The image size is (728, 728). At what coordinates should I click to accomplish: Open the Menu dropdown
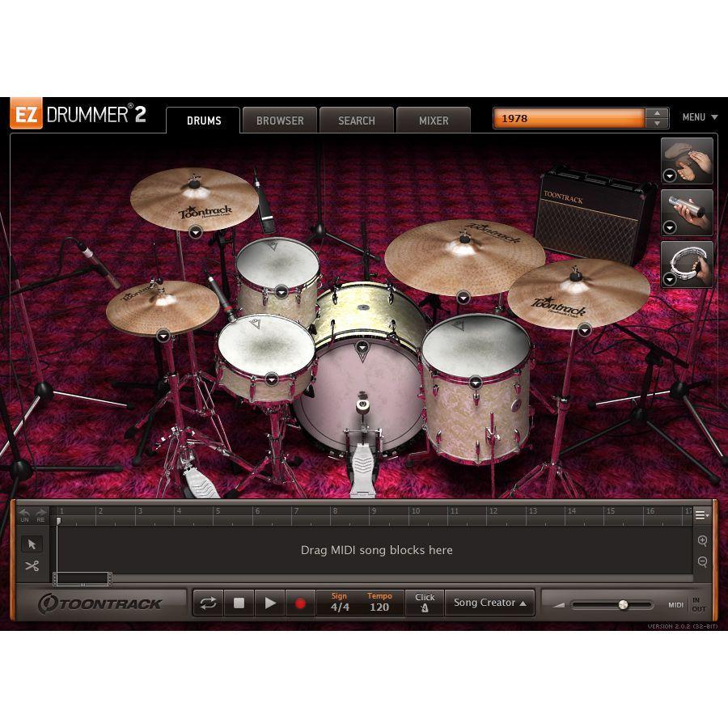point(700,117)
